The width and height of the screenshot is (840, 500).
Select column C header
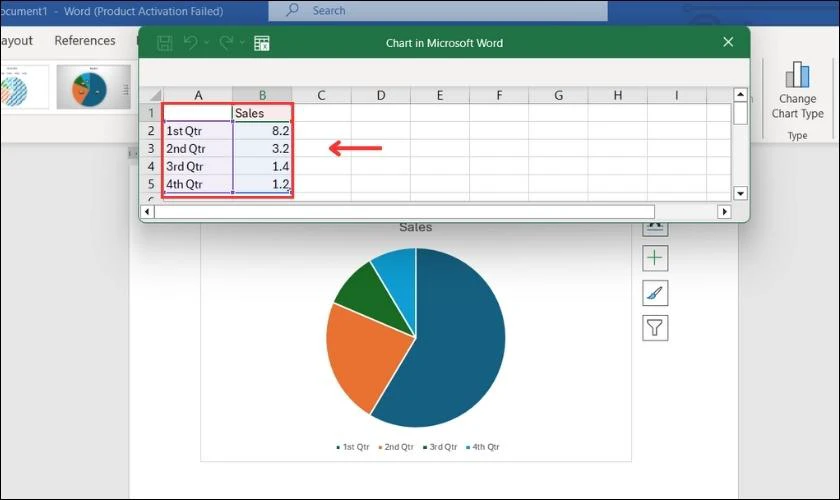pos(321,95)
